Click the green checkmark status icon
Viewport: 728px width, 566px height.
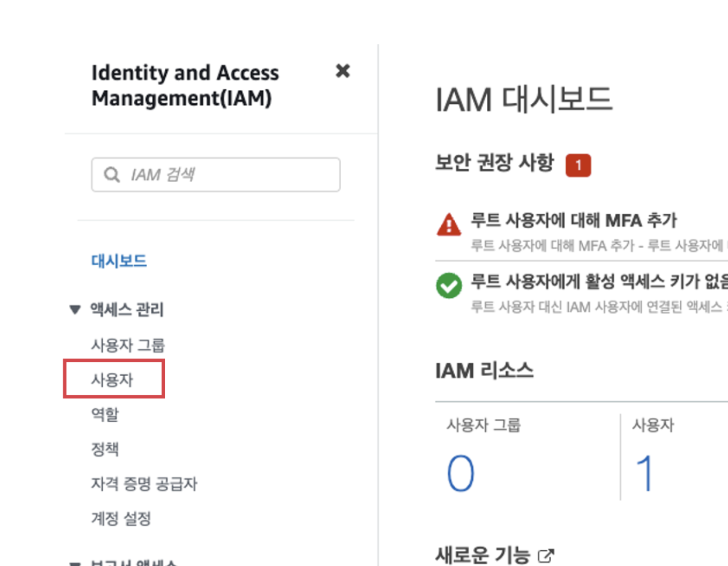(449, 285)
